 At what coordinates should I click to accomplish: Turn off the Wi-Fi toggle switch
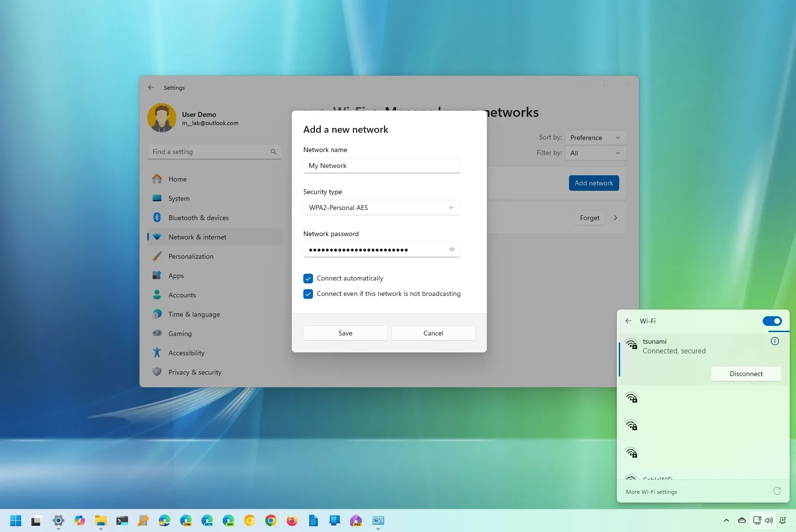point(772,321)
